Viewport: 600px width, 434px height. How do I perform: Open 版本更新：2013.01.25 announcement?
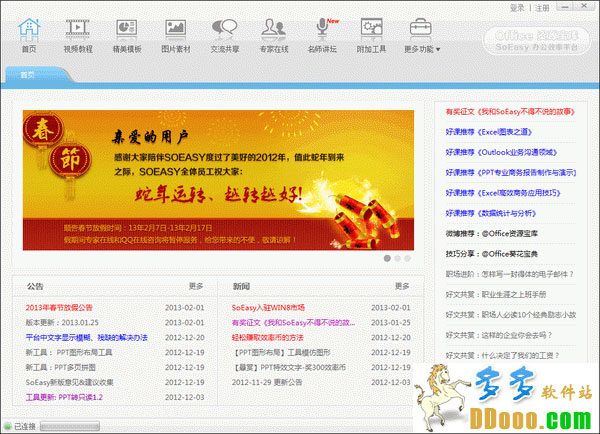pyautogui.click(x=62, y=322)
